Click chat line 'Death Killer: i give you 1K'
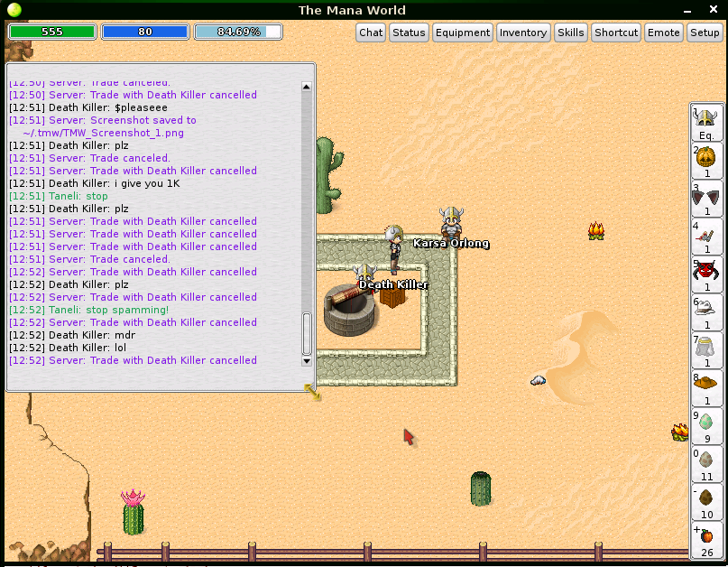728x567 pixels. tap(94, 183)
